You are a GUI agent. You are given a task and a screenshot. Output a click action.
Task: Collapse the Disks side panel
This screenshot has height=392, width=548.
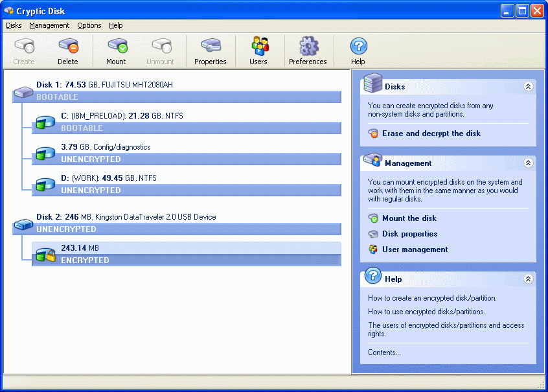528,86
